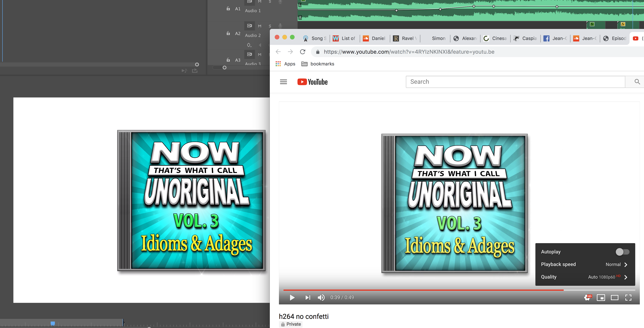
Task: Open the bookmarks folder
Action: point(318,64)
